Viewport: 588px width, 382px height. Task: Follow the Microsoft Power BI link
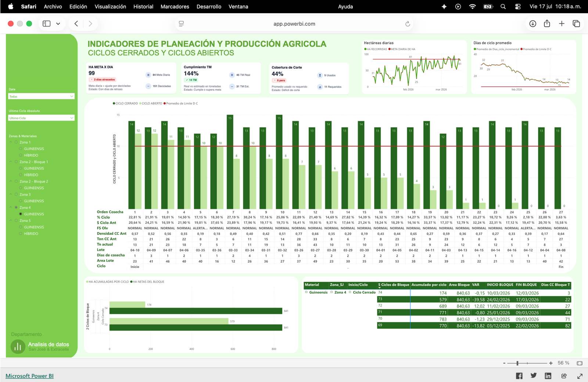coord(29,376)
